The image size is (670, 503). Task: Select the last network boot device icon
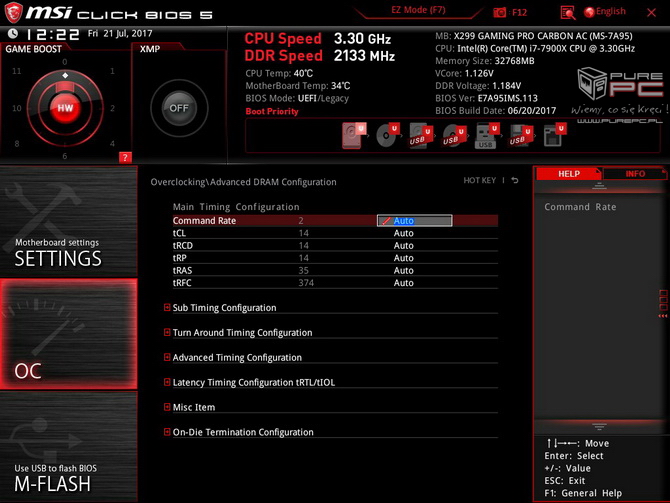point(555,135)
